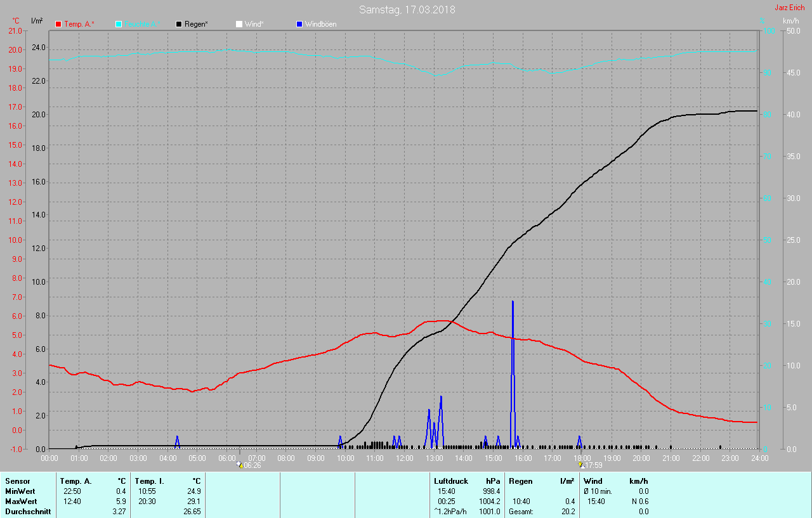Click the 06:00 time axis label
This screenshot has width=812, height=518.
pos(227,458)
